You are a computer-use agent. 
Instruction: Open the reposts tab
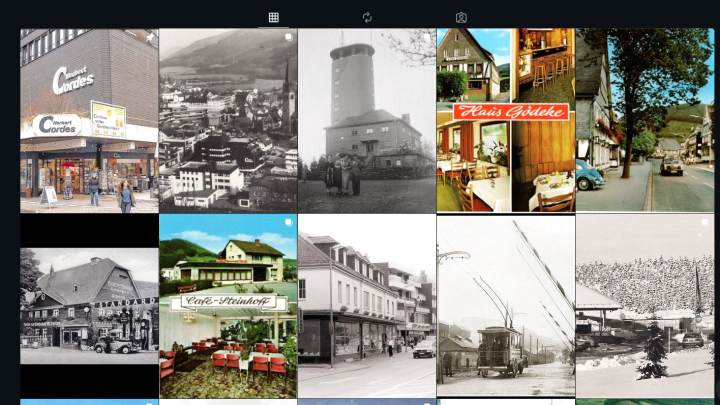point(367,17)
